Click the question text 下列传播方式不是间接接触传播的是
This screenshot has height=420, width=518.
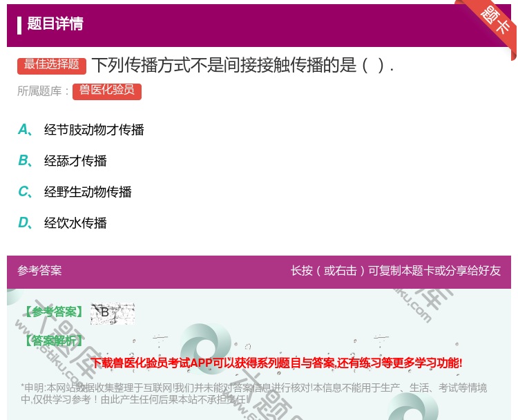(243, 65)
